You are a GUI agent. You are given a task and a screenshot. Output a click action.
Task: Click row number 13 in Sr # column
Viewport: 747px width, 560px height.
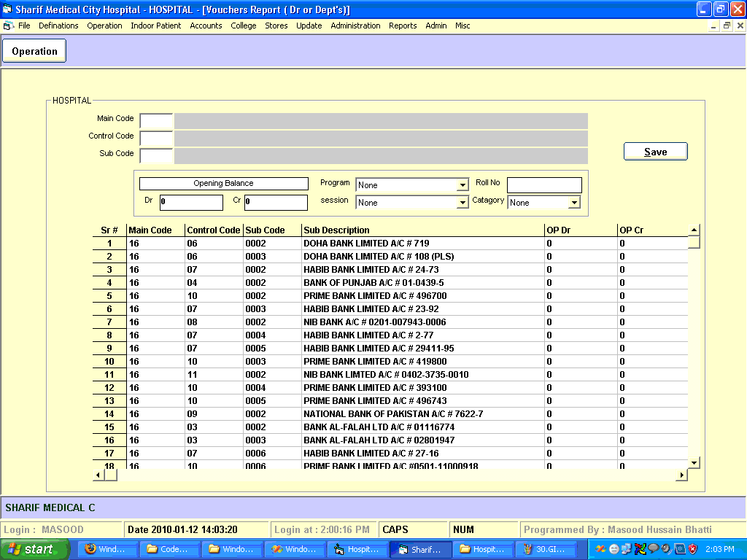pyautogui.click(x=109, y=401)
